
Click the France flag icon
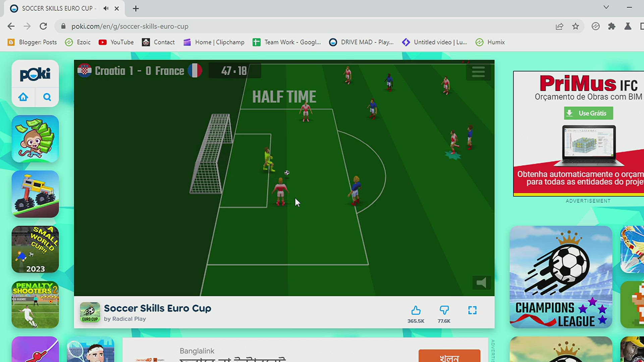[195, 71]
